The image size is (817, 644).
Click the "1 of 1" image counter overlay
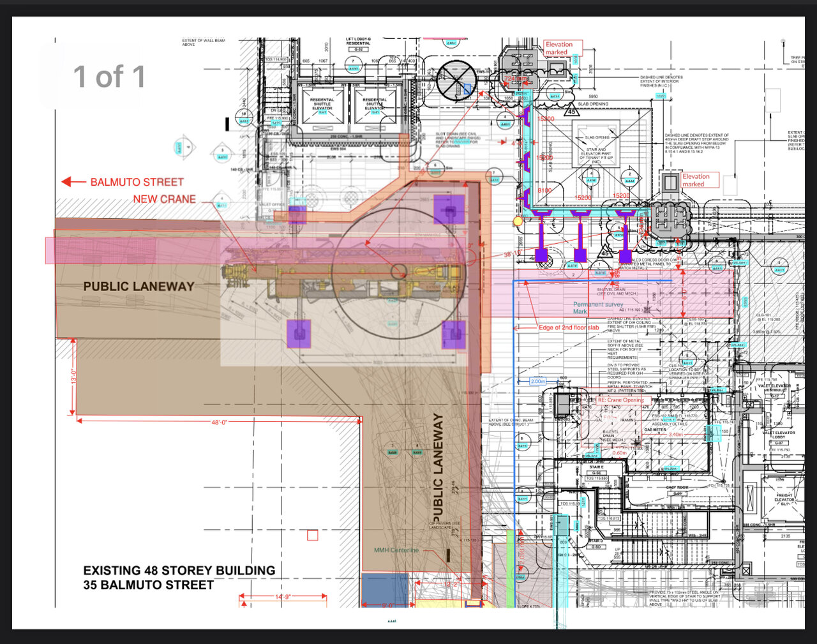pos(109,77)
